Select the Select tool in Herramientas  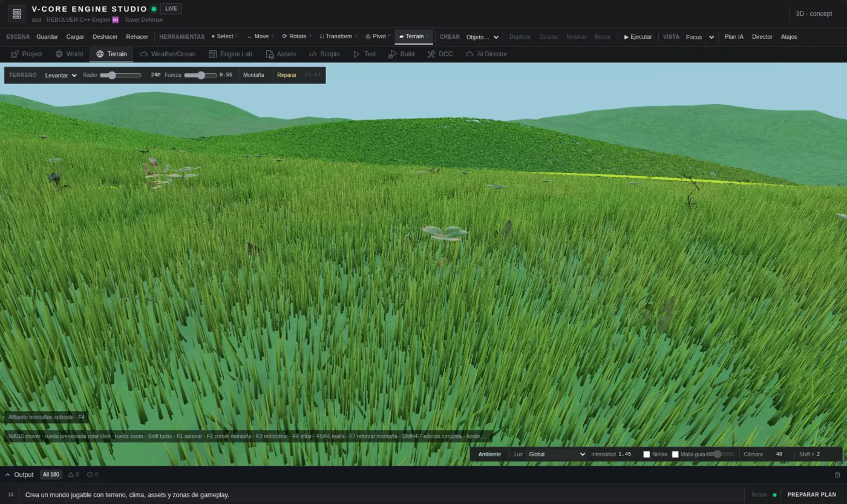tap(224, 36)
